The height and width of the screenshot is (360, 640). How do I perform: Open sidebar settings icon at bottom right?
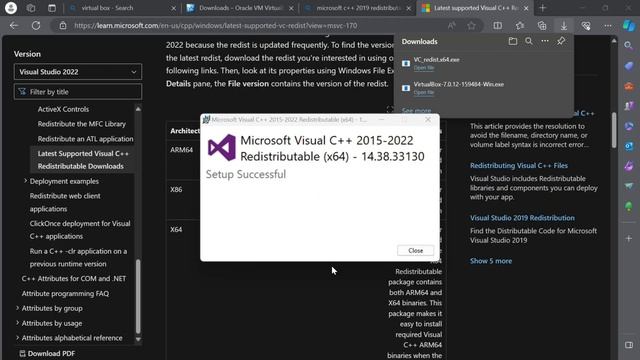coord(629,345)
